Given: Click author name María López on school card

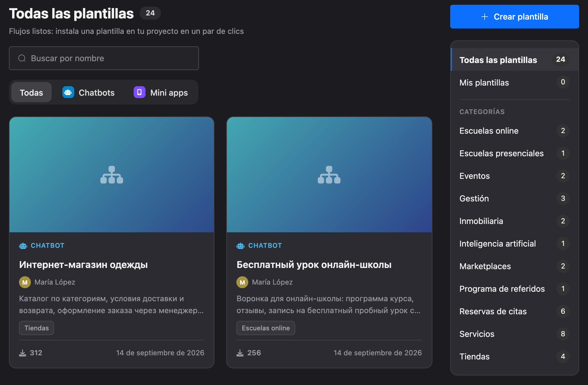Looking at the screenshot, I should click(x=272, y=282).
